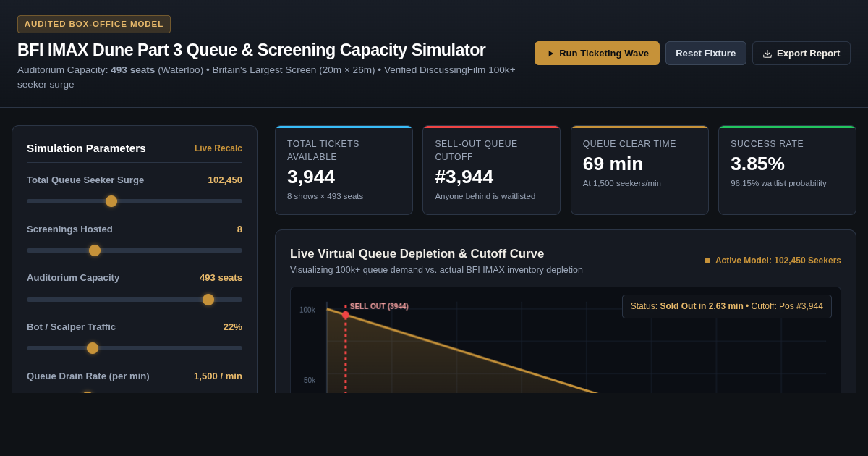Screen dimensions: 868x456
Task: Click the #3,944 cutoff value
Action: [x=464, y=177]
